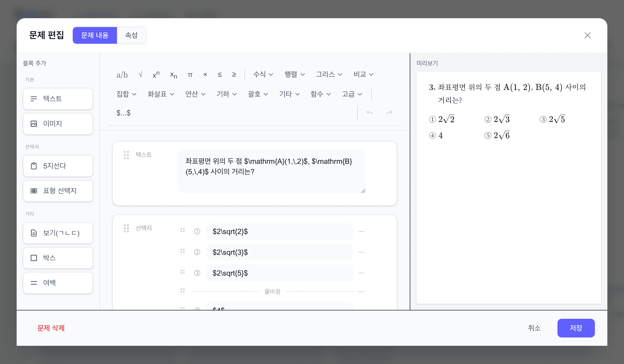624x364 pixels.
Task: Add an 이미지 block
Action: click(x=58, y=124)
